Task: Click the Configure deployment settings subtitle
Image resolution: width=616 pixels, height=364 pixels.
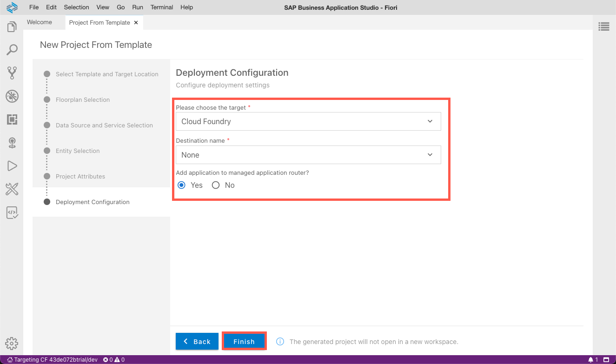Action: (x=223, y=86)
